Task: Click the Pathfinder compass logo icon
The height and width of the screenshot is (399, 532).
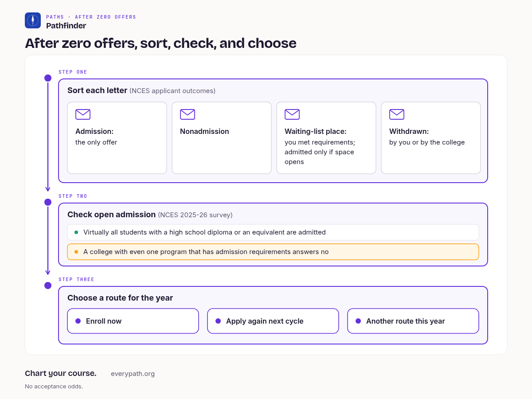Action: [33, 20]
